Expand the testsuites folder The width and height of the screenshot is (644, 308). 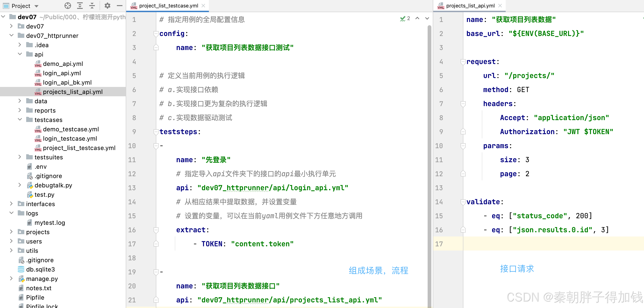point(20,157)
